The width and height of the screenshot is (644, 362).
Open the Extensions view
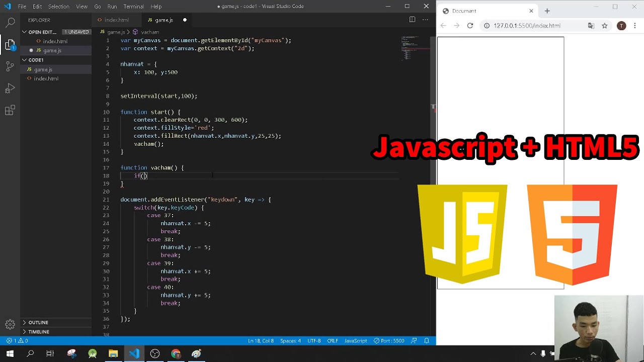pyautogui.click(x=10, y=111)
